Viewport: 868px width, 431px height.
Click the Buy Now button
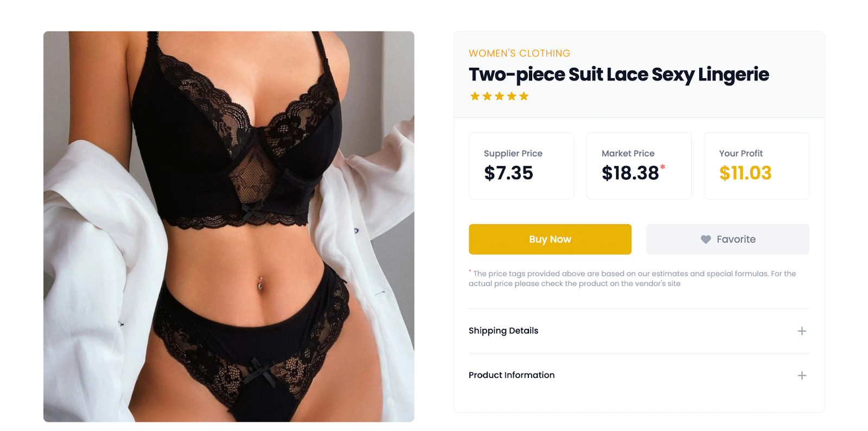550,239
